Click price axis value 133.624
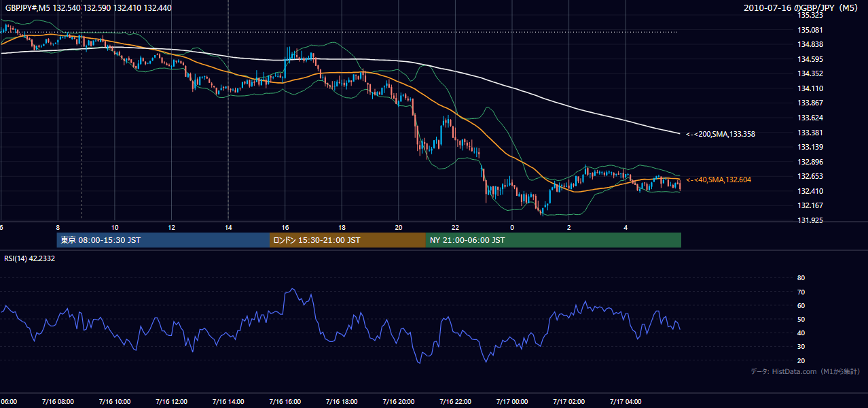The width and height of the screenshot is (868, 408). click(810, 118)
